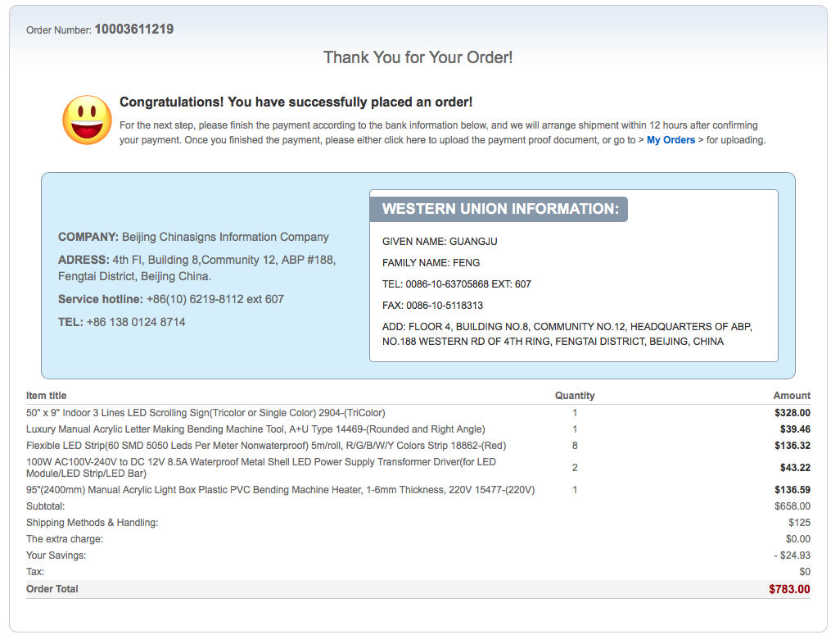Click the $783.00 order total
Image resolution: width=840 pixels, height=644 pixels.
pyautogui.click(x=789, y=589)
